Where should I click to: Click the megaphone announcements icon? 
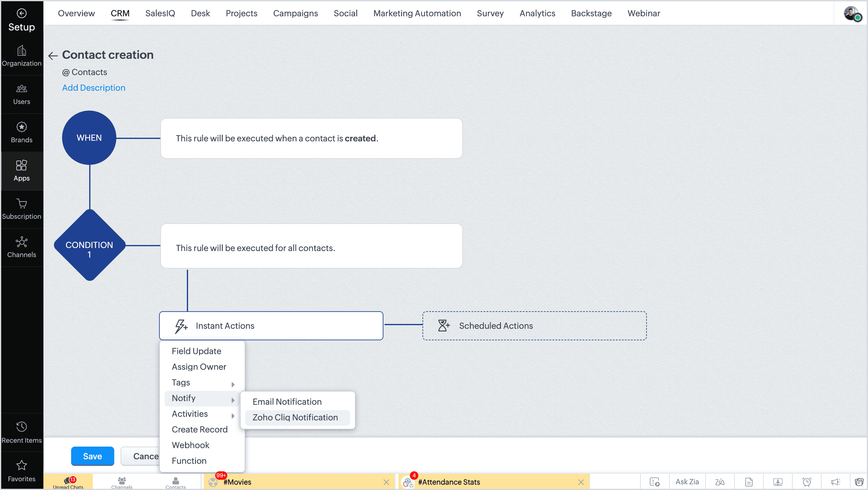tap(835, 482)
